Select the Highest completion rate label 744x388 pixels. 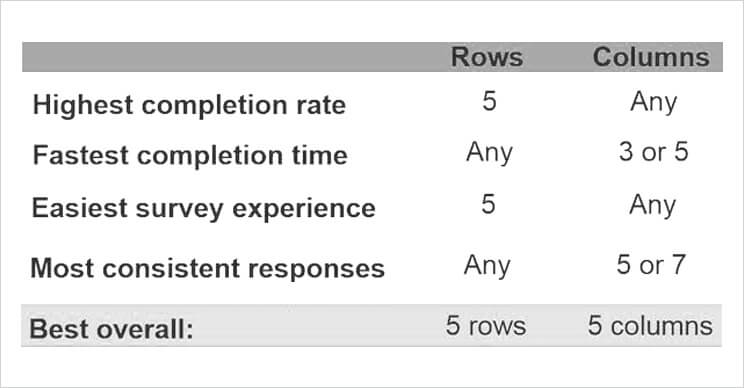point(189,105)
